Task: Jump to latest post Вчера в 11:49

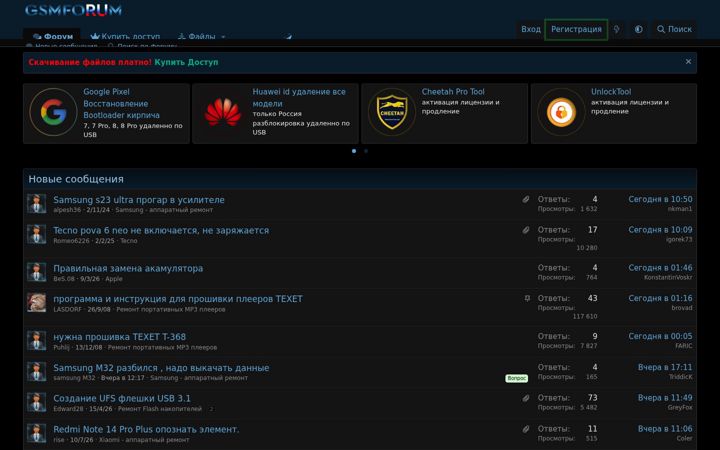Action: [x=665, y=398]
